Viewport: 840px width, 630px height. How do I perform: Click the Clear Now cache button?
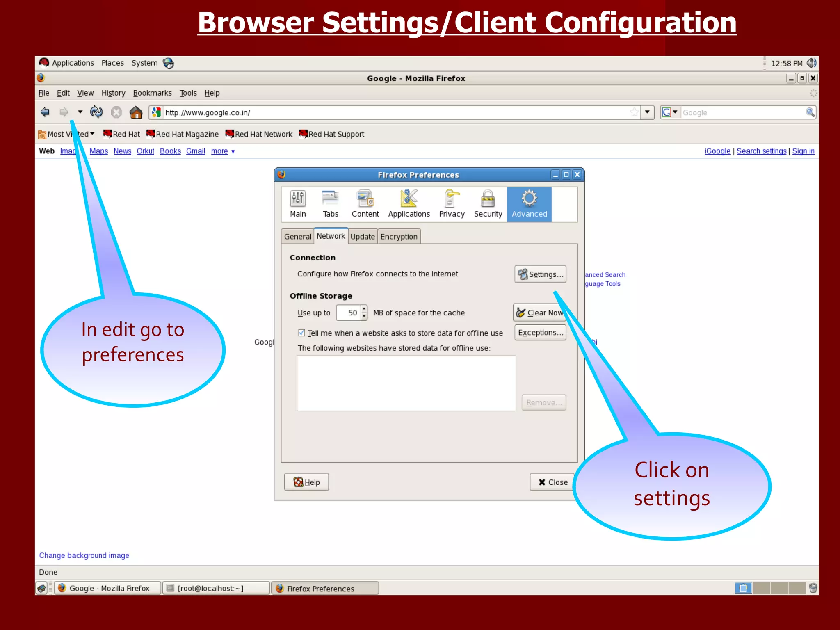[539, 313]
